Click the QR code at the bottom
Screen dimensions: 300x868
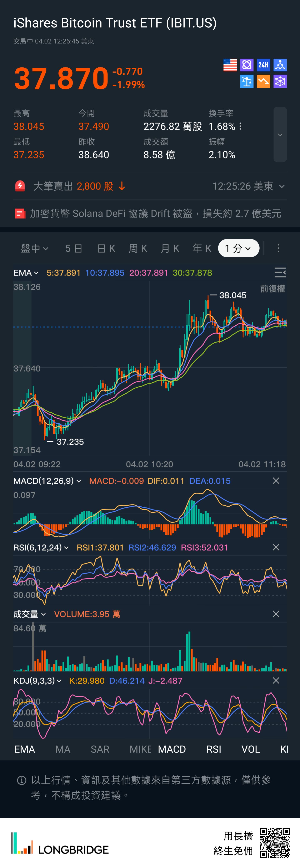coord(275,843)
